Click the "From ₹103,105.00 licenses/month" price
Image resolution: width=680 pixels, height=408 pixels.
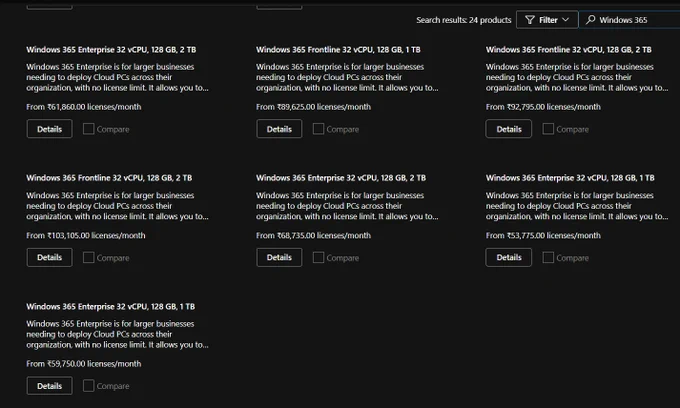86,235
